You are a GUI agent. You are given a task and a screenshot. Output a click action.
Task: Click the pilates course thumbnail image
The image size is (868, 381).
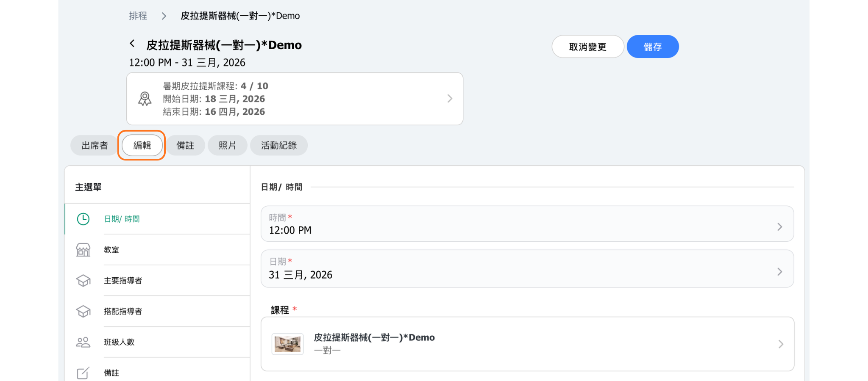[x=287, y=344]
